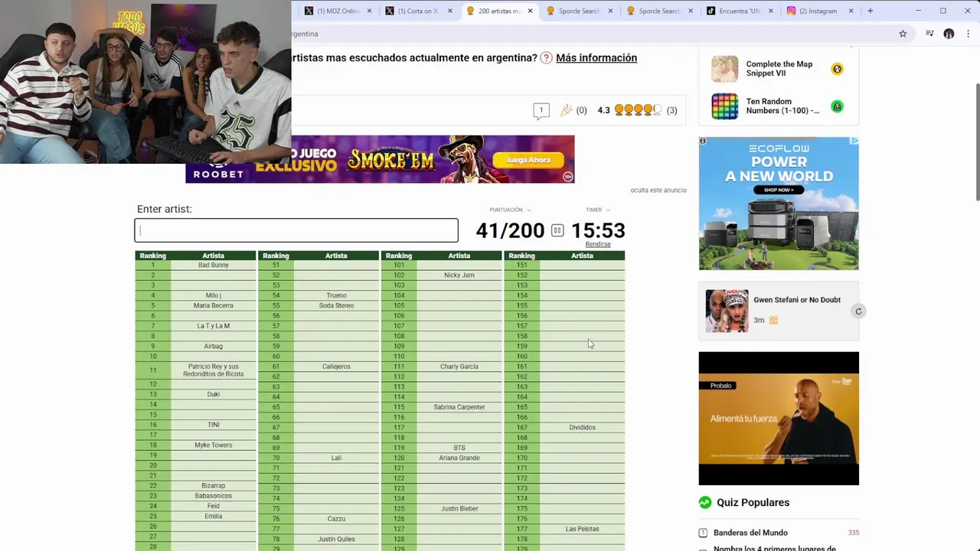Click the Charly García answer cell
The width and height of the screenshot is (980, 551).
coord(459,367)
